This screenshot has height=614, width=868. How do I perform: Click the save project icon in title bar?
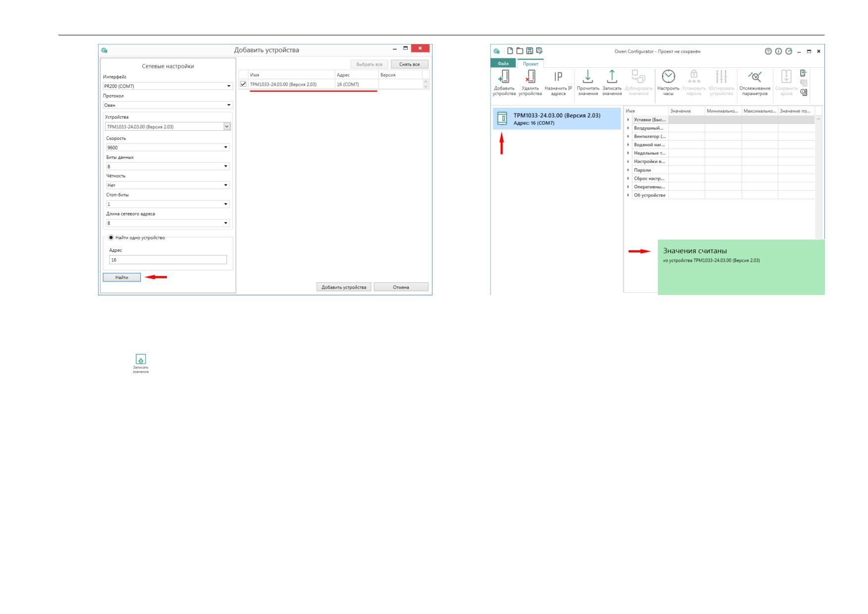[530, 51]
